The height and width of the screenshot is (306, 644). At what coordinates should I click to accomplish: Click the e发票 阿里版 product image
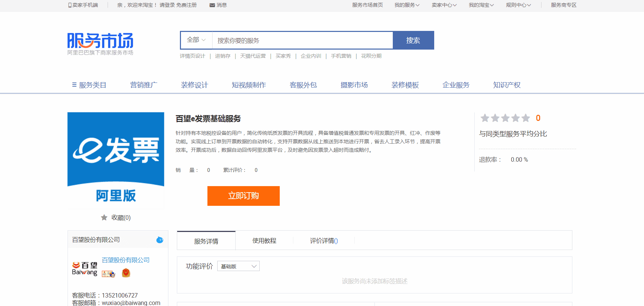pos(116,160)
